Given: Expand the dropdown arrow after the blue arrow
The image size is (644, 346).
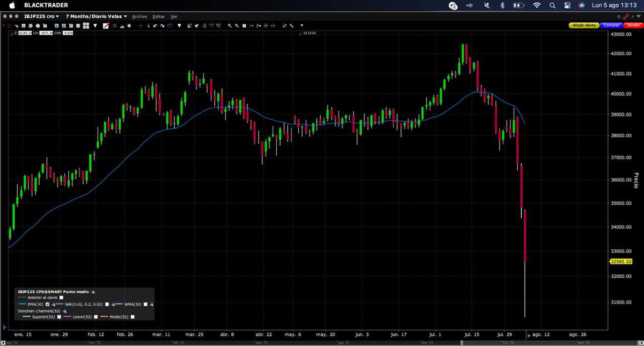Looking at the screenshot, I should pos(179,25).
